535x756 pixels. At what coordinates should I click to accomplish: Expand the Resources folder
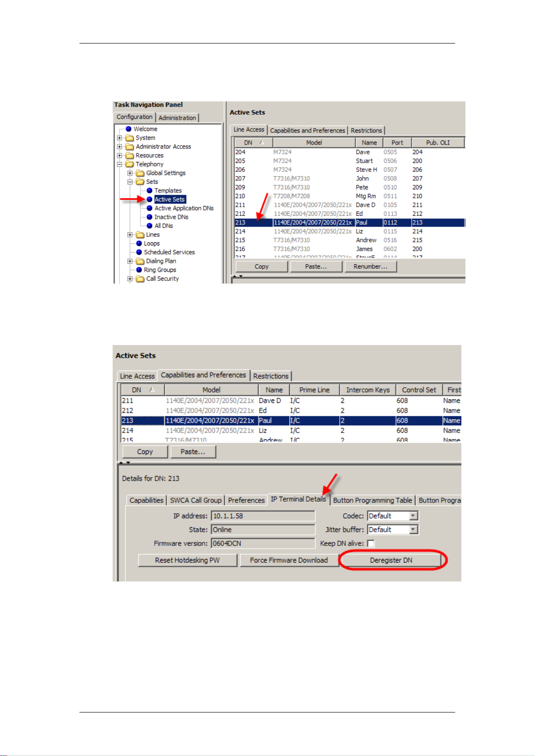pyautogui.click(x=119, y=155)
